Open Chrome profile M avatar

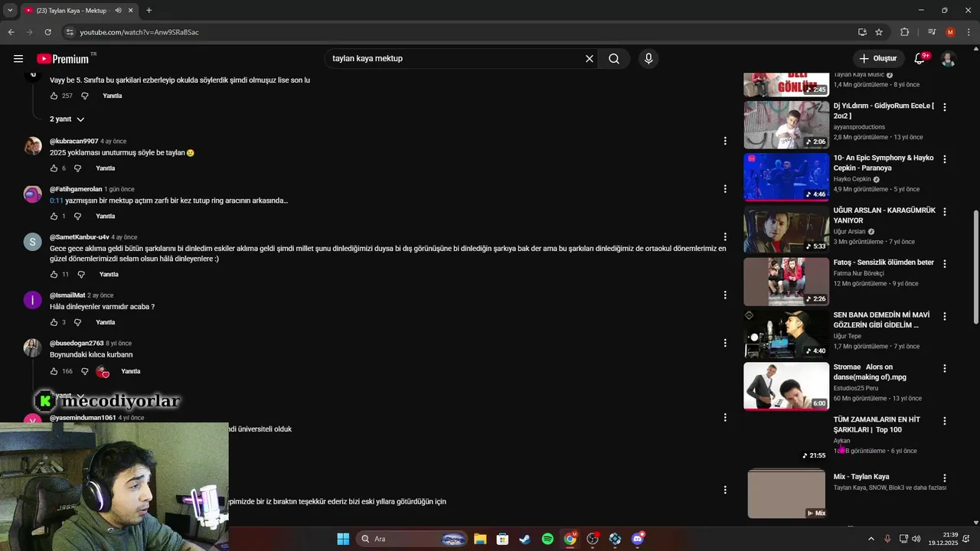pos(950,32)
